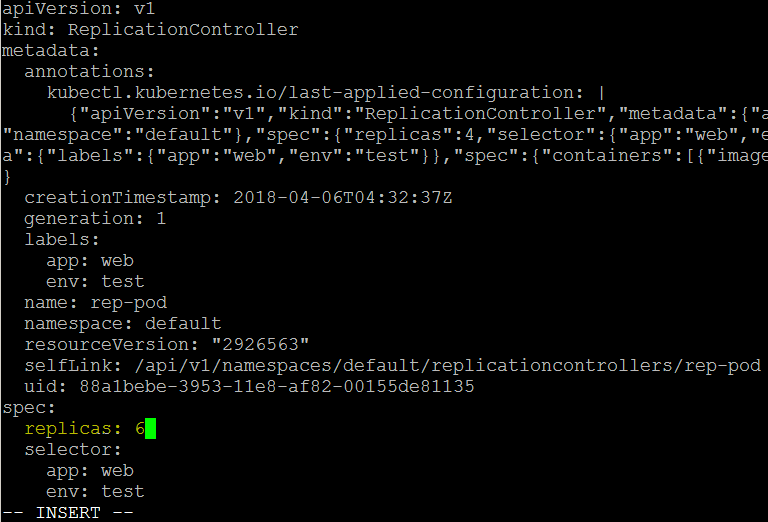Click the creationTimestamp value

tap(343, 198)
